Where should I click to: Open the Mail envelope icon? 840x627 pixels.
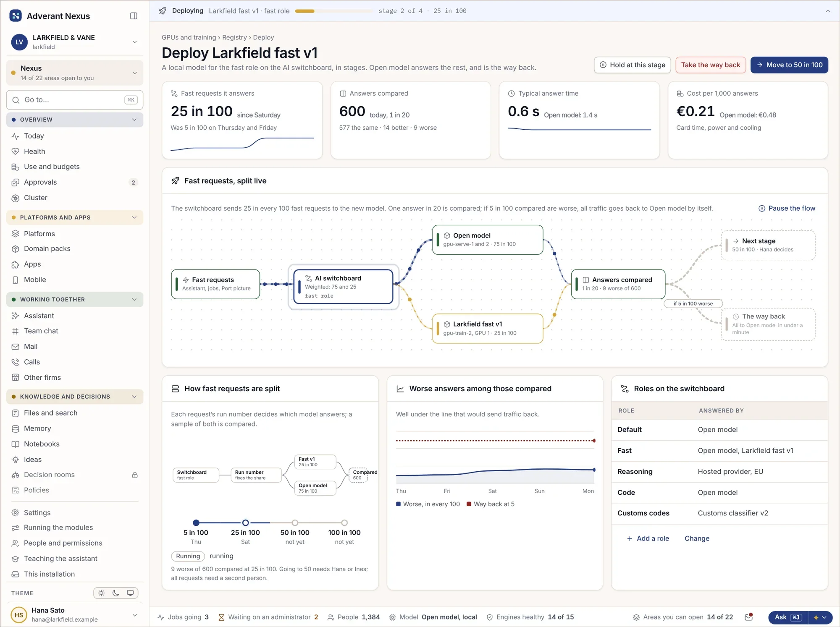16,347
